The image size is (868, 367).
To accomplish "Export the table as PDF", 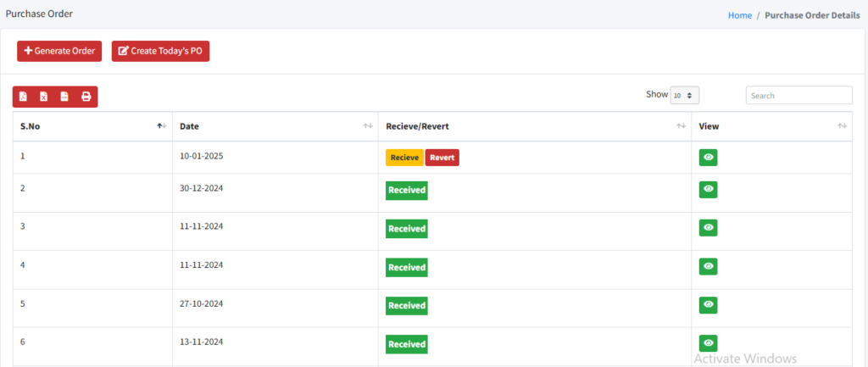I will click(24, 97).
